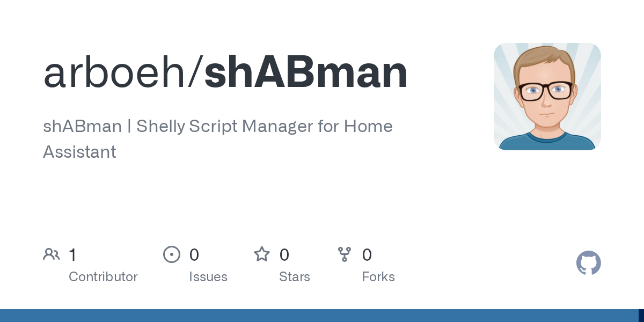Click the Forks branch icon
This screenshot has width=644, height=322.
345,254
